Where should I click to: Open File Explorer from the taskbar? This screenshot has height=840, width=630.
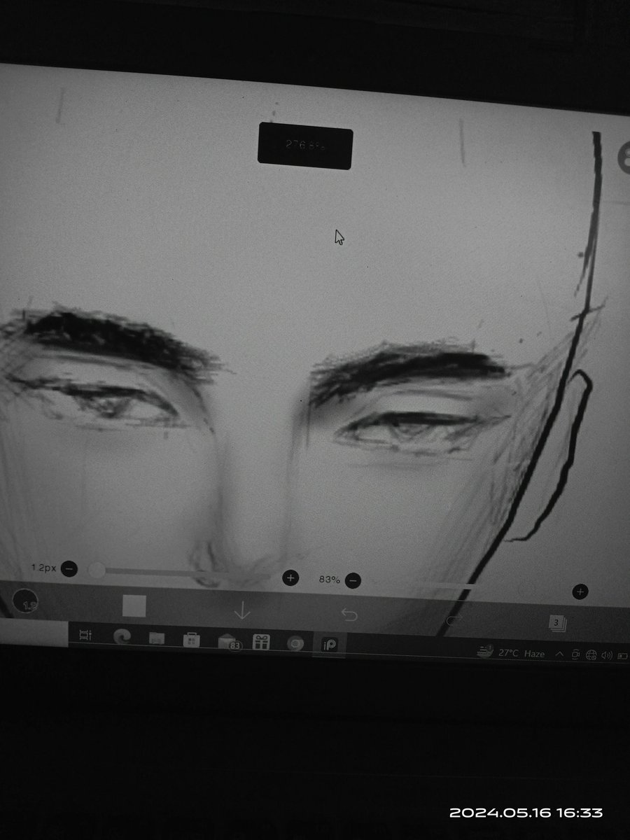[x=156, y=638]
